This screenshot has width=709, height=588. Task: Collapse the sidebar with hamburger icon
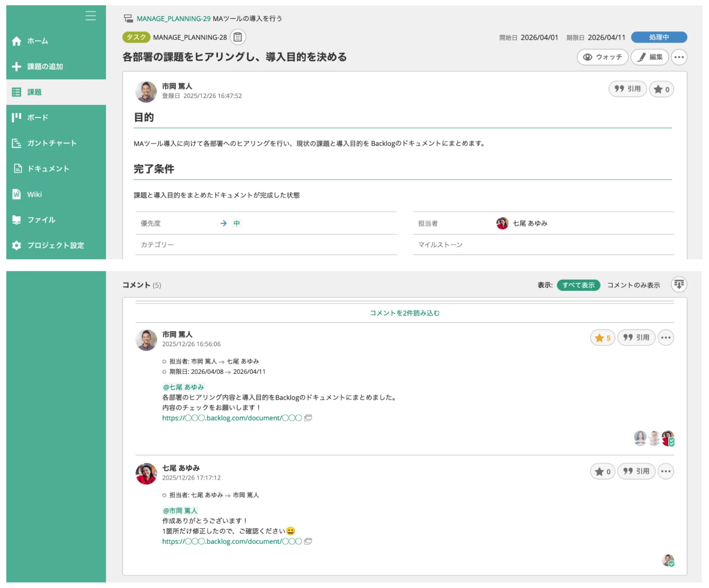tap(90, 16)
